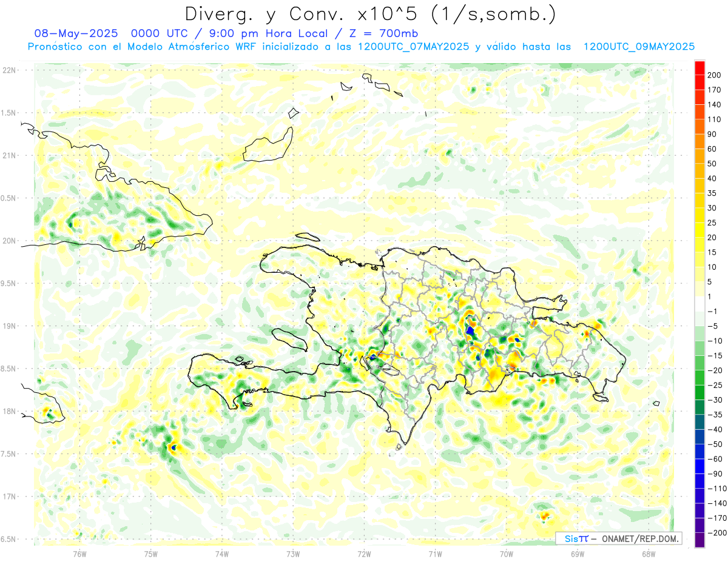Click the colorbar value '200' at top
Viewport: 728px width, 562px height.
[x=714, y=75]
